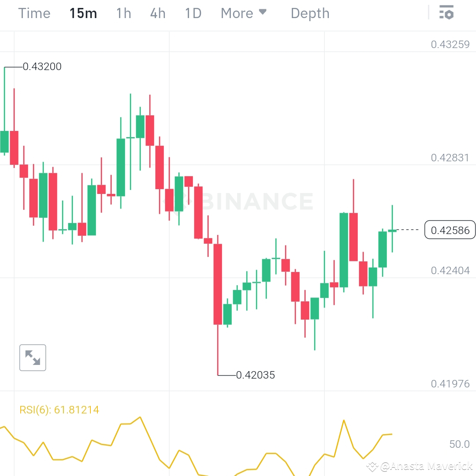The width and height of the screenshot is (476, 476).
Task: Click the dropdown arrow next to More
Action: [x=263, y=13]
